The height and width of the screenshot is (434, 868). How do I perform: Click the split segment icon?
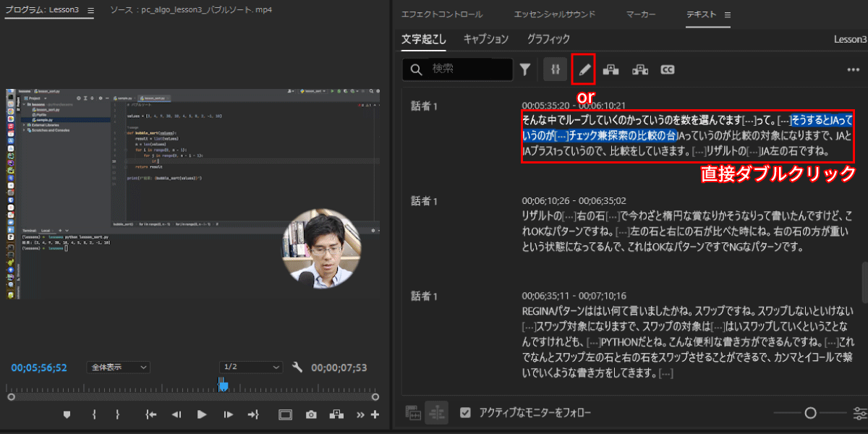tap(639, 69)
